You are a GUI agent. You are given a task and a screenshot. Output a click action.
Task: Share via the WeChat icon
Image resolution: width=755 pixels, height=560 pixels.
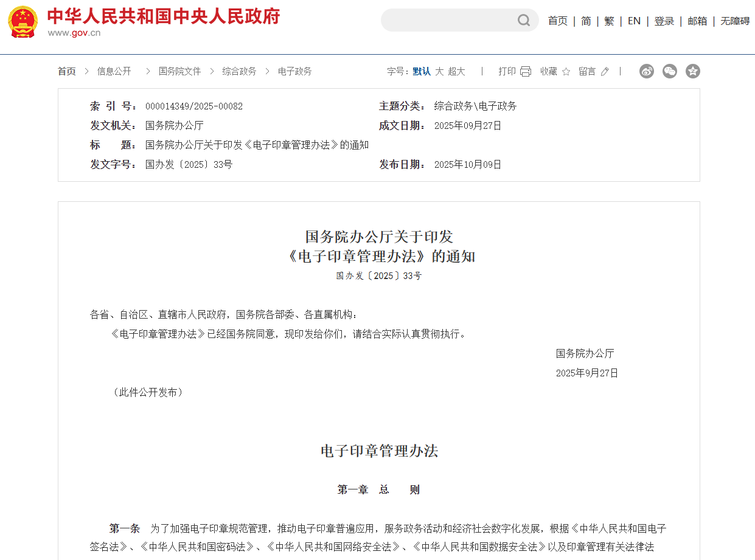pos(669,71)
